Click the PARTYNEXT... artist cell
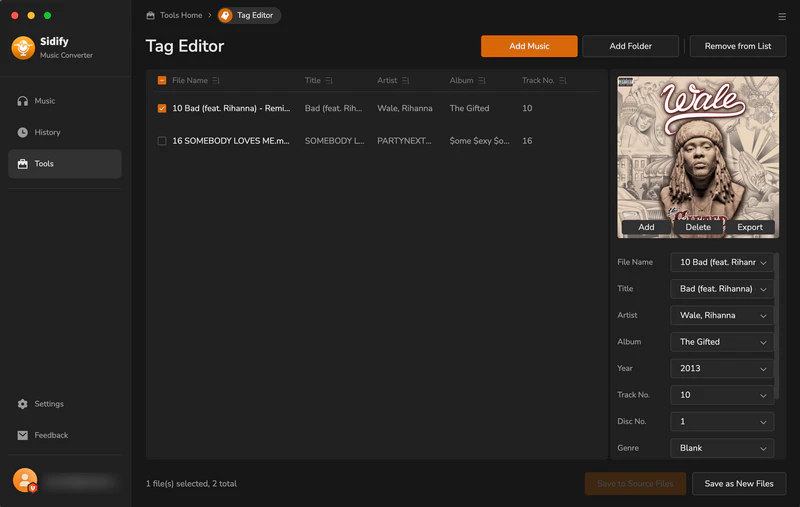Image resolution: width=800 pixels, height=507 pixels. pyautogui.click(x=404, y=141)
